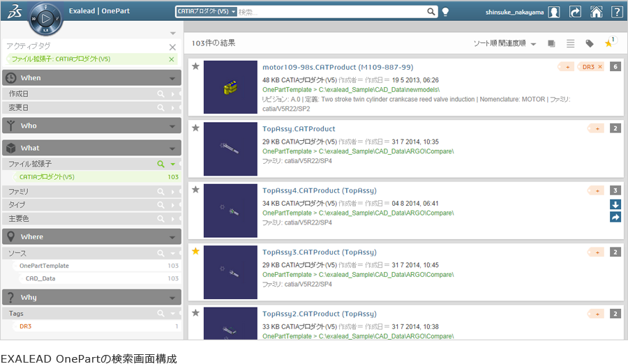Screen dimensions: 628x364
Task: Favorite TopAssy4.CATProduct with star
Action: 195,190
